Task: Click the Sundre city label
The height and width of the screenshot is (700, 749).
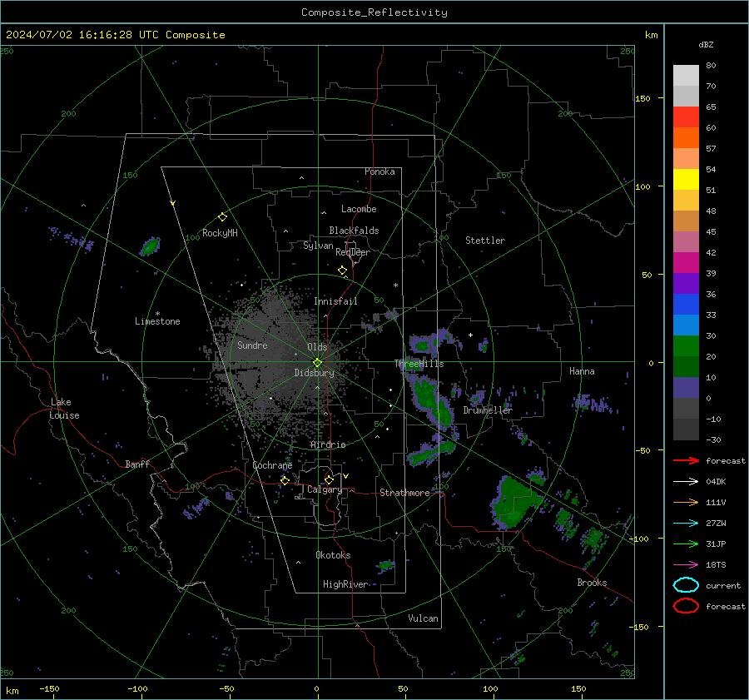Action: coord(252,345)
